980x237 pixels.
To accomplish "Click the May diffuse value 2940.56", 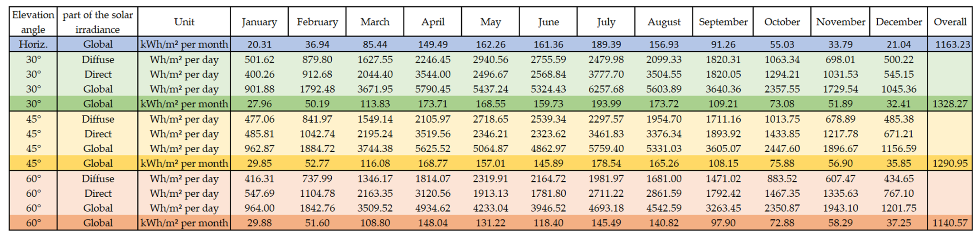I will 490,60.
